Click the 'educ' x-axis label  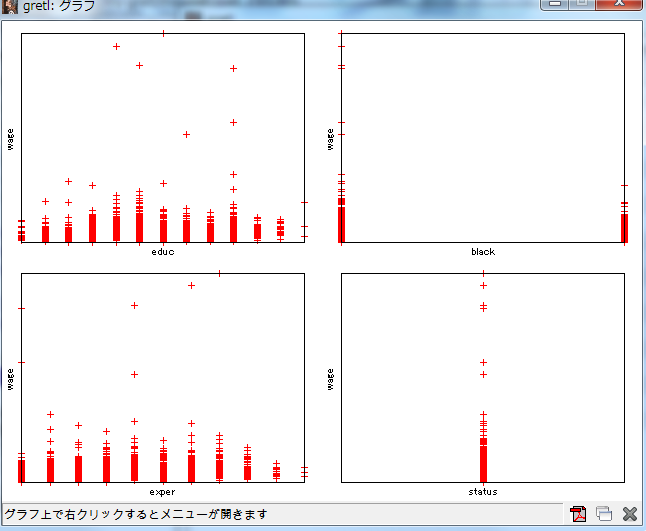(x=162, y=252)
